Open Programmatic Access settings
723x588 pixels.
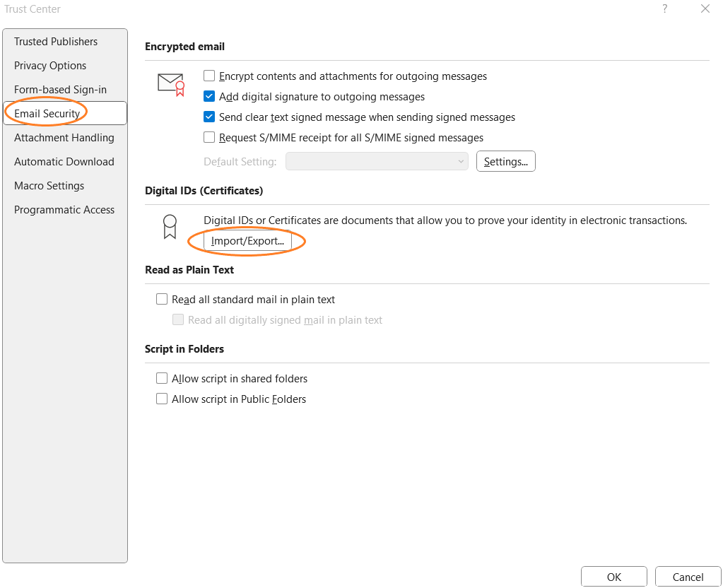64,210
